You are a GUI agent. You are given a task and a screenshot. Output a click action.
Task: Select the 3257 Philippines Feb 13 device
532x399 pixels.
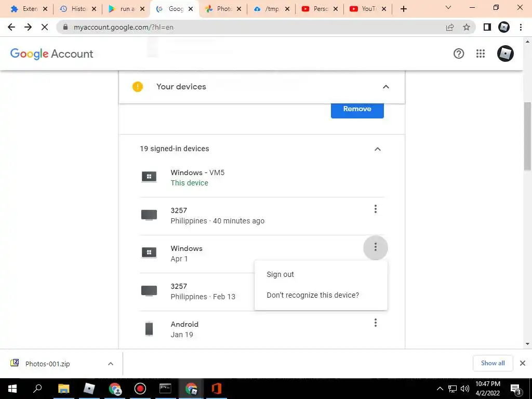coord(197,292)
